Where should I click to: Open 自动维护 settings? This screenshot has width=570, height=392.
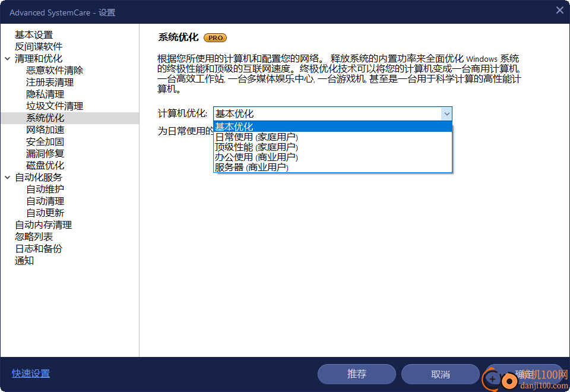[45, 189]
